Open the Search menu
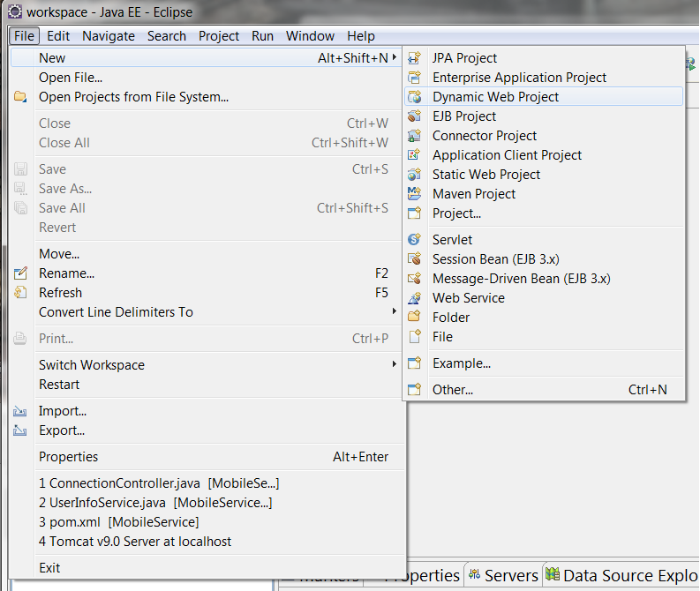The width and height of the screenshot is (700, 591). [x=167, y=36]
